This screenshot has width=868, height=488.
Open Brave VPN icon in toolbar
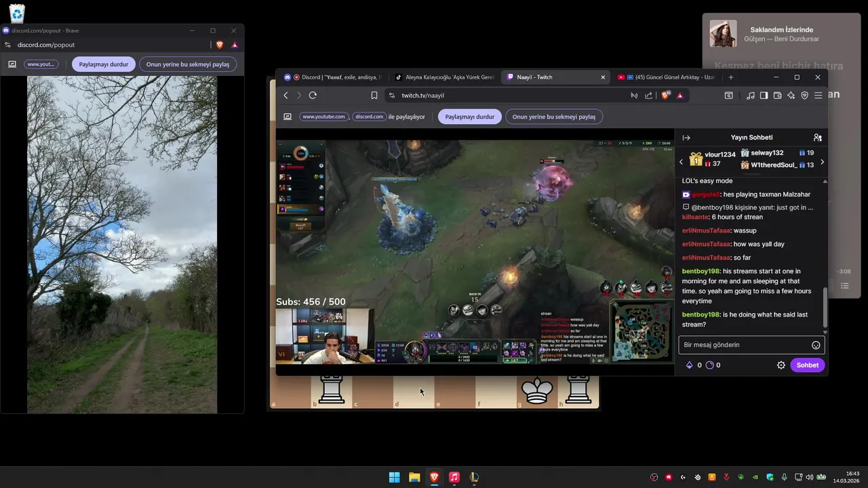pos(804,96)
